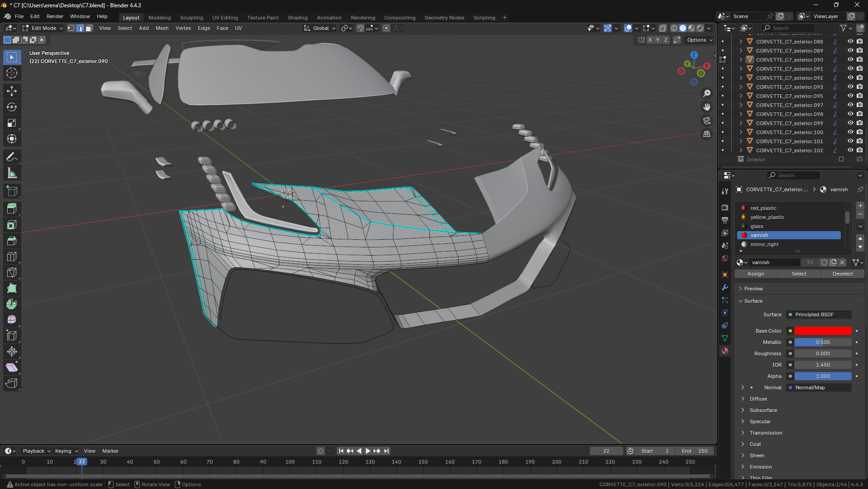Choose the Extrude Region tool
Screen dimensions: 868x489
coord(12,209)
